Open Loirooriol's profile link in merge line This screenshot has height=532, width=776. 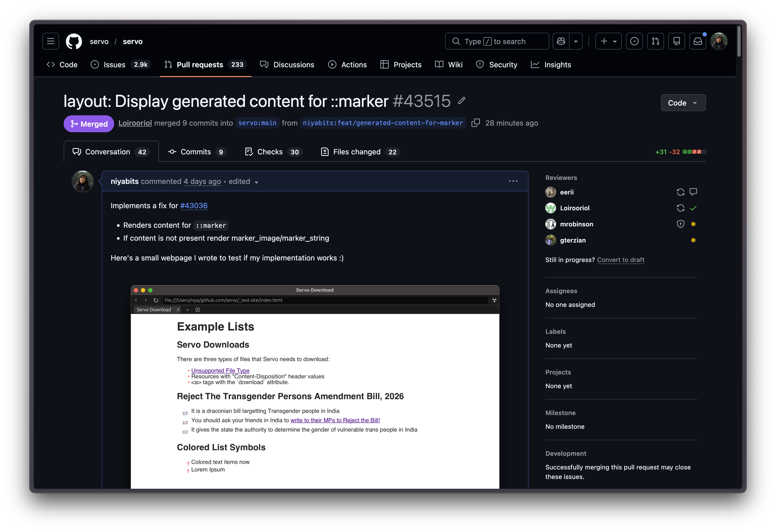click(x=135, y=123)
